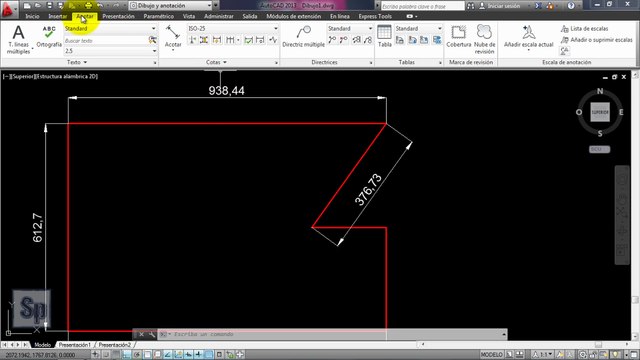
Task: Click the Plot printer icon
Action: [x=88, y=6]
